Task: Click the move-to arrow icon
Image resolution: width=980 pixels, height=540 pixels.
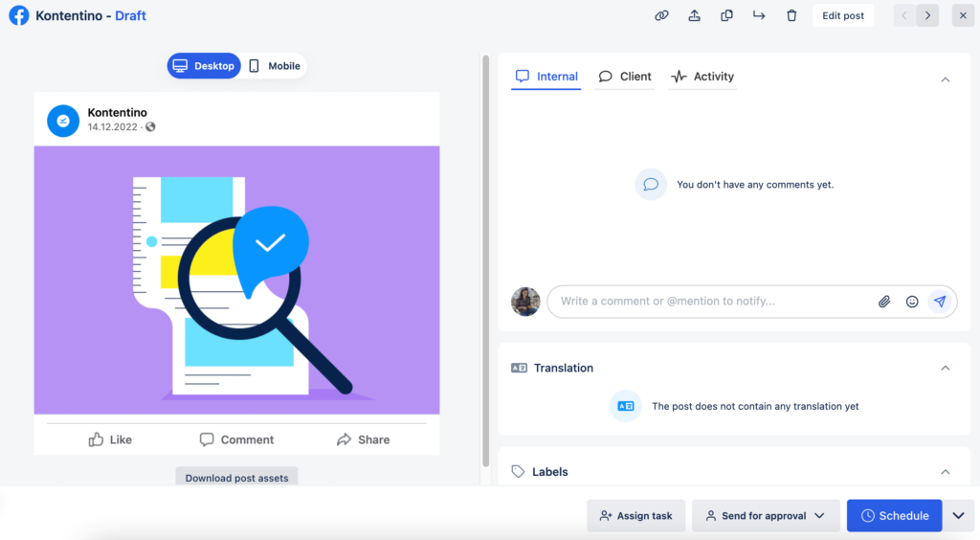Action: (x=759, y=15)
